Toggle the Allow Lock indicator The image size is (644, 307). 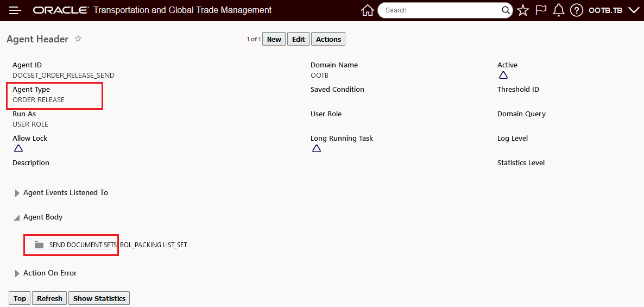click(x=18, y=148)
